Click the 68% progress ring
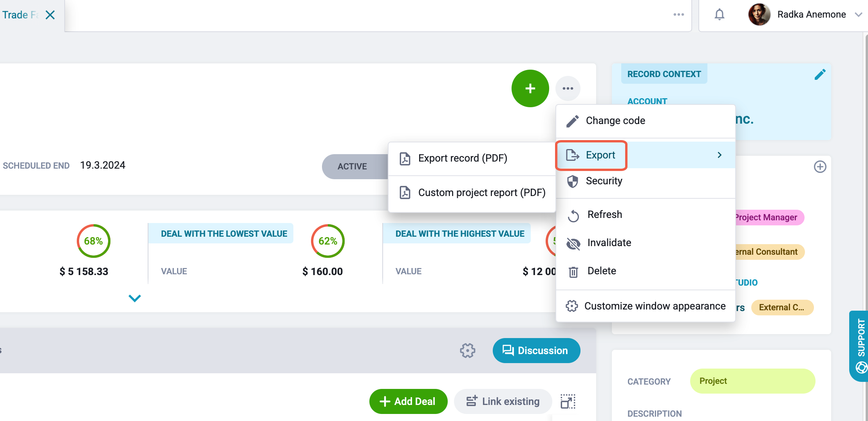The width and height of the screenshot is (868, 421). [x=94, y=241]
